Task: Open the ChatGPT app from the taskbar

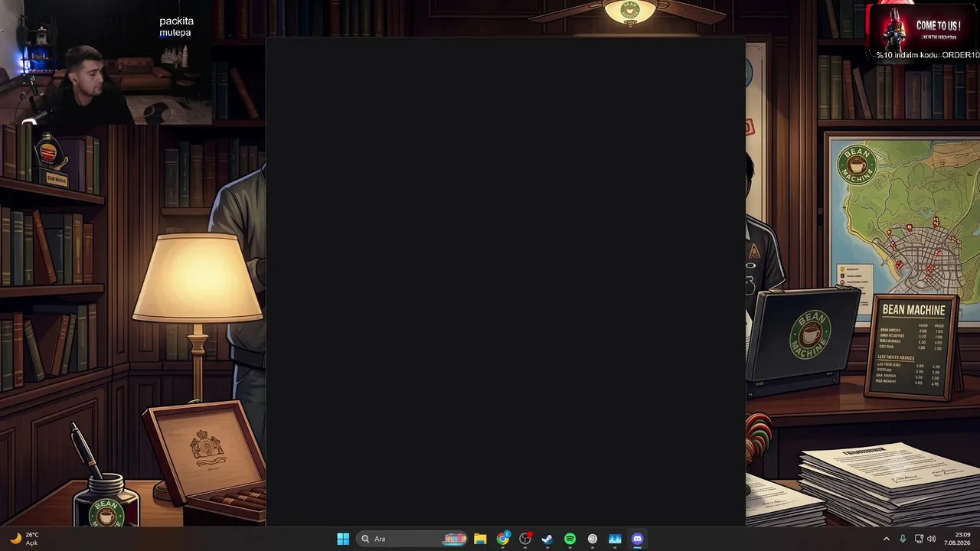Action: (x=593, y=539)
